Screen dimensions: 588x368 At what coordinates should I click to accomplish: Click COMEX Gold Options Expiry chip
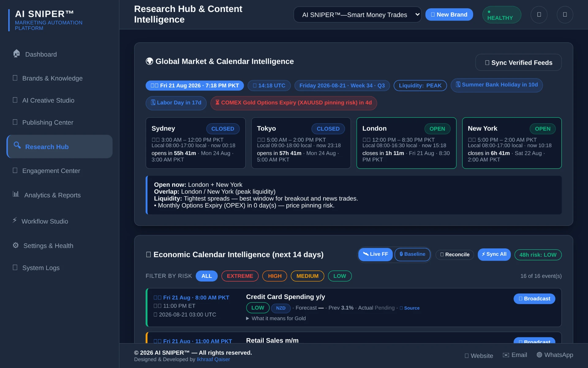[294, 103]
